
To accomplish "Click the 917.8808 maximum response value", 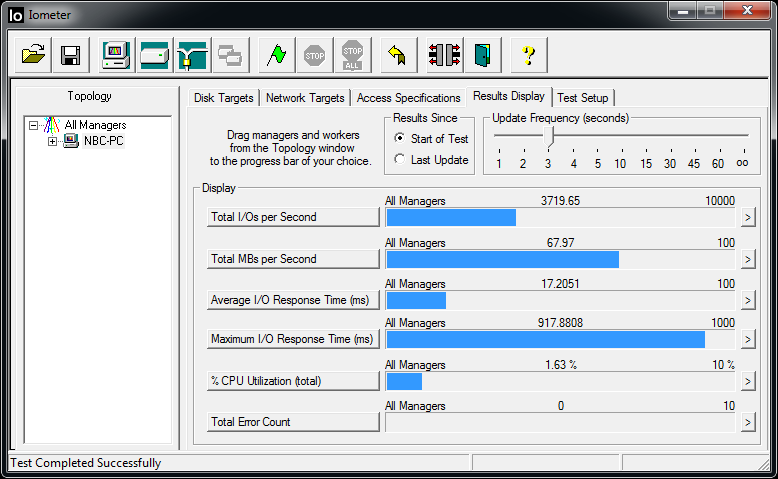I will 560,323.
